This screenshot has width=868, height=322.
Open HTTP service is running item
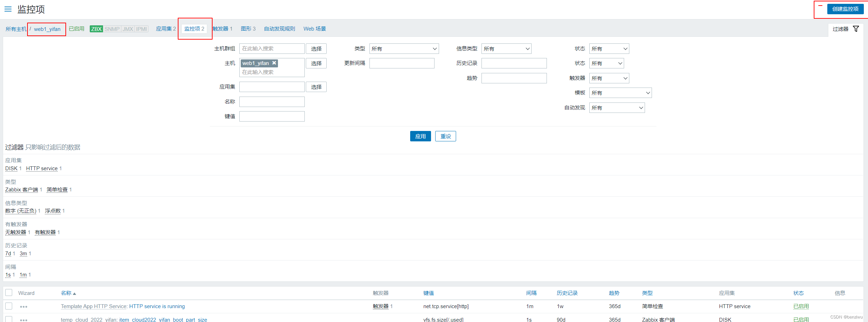click(x=157, y=306)
